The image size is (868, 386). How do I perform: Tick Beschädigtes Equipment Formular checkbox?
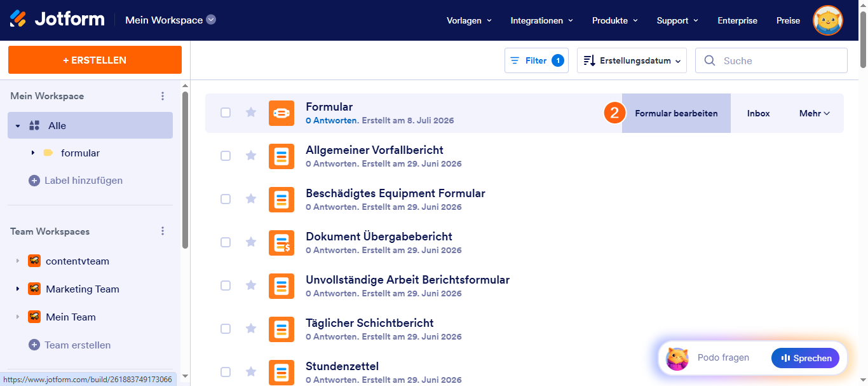pos(226,199)
